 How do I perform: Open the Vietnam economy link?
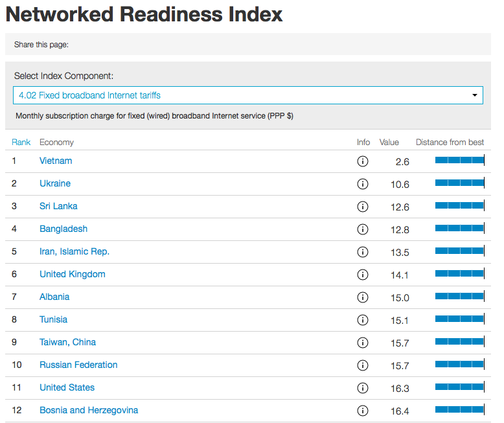point(56,161)
